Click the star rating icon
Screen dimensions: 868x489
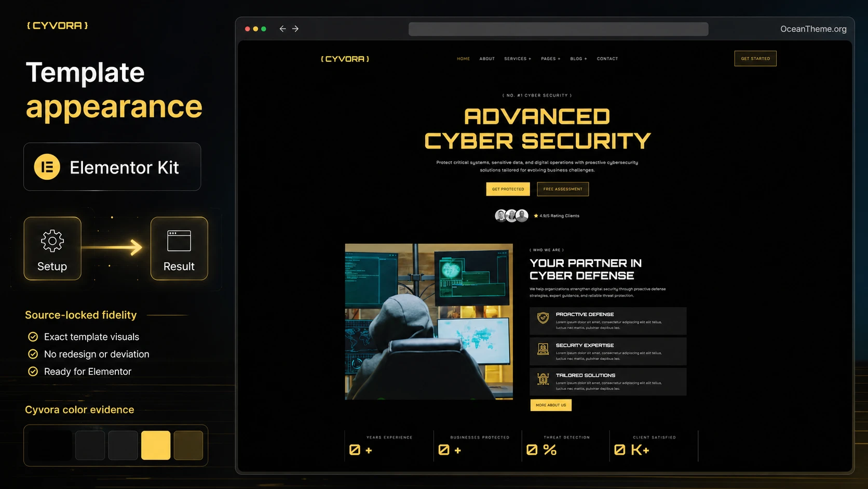pos(536,216)
